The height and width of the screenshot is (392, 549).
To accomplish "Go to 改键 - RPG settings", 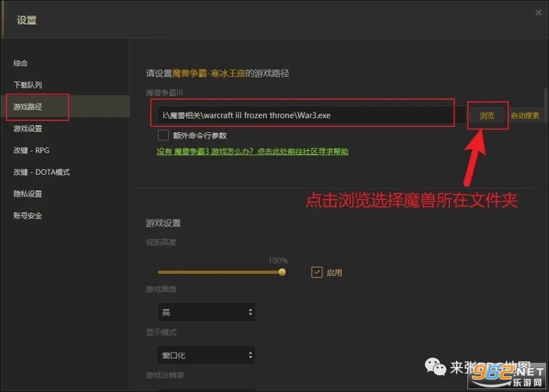I will pos(31,150).
